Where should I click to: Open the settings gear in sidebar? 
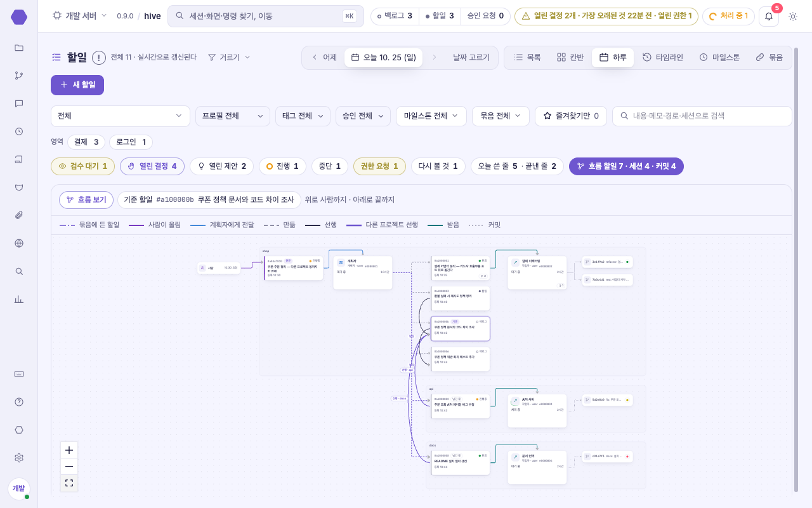(19, 458)
